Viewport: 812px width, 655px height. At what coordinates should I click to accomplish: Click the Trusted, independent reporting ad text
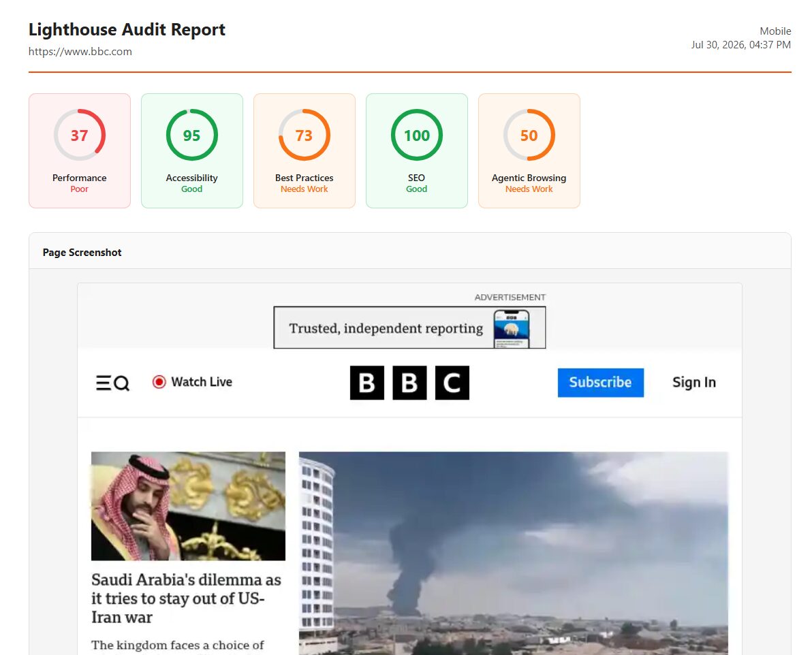click(x=386, y=328)
